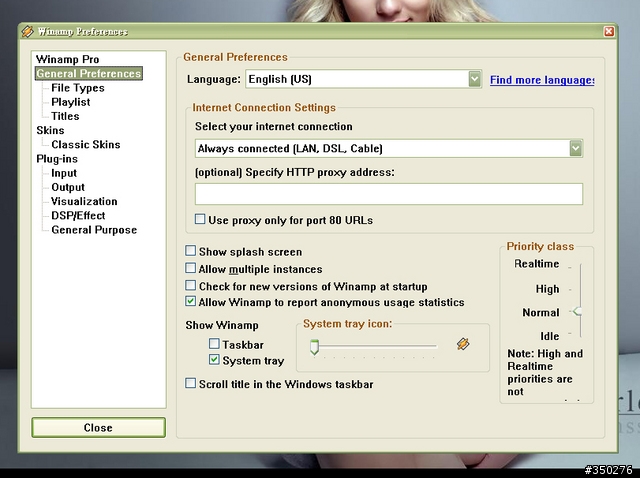Follow the Find more languages link
This screenshot has height=478, width=640.
[542, 80]
